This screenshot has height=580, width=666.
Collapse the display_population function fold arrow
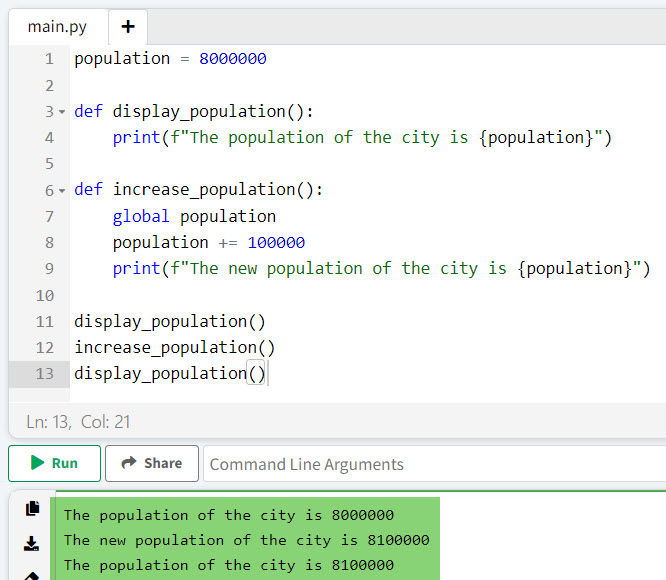tap(62, 112)
